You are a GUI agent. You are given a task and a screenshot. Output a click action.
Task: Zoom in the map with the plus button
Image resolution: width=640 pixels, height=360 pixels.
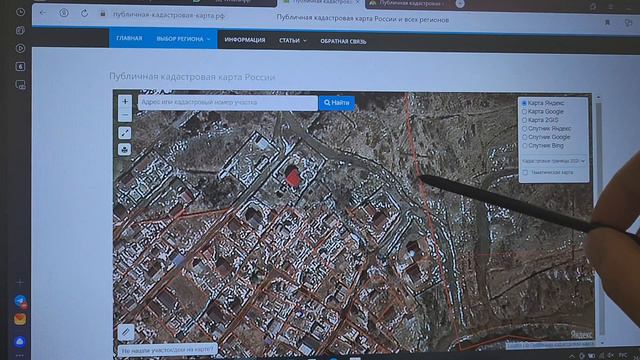point(125,101)
